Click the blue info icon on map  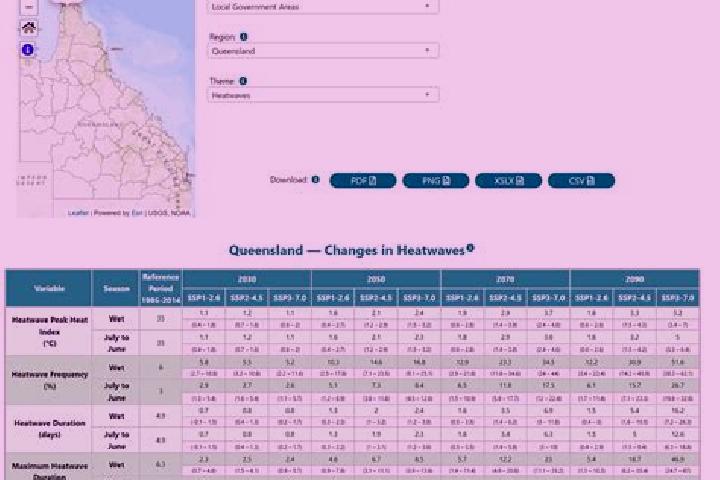pos(28,50)
